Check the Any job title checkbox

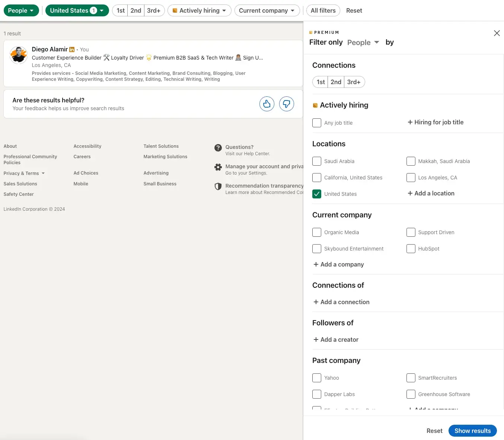point(317,123)
